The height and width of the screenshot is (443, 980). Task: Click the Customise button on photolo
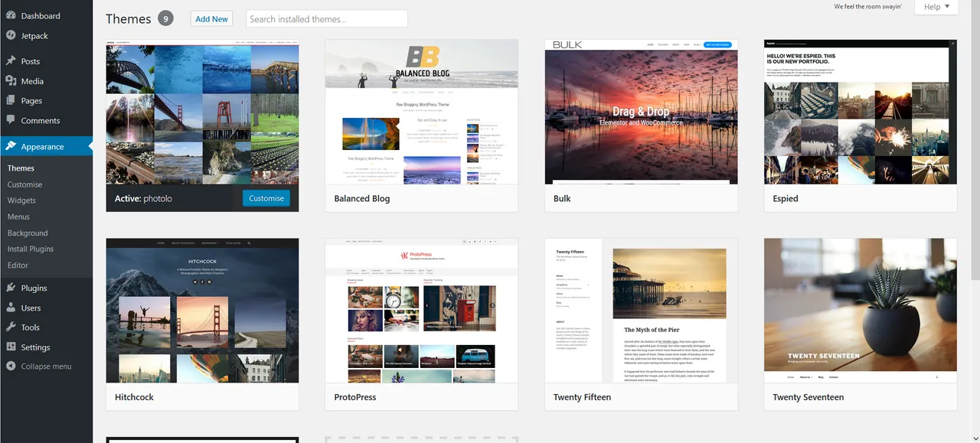point(266,198)
